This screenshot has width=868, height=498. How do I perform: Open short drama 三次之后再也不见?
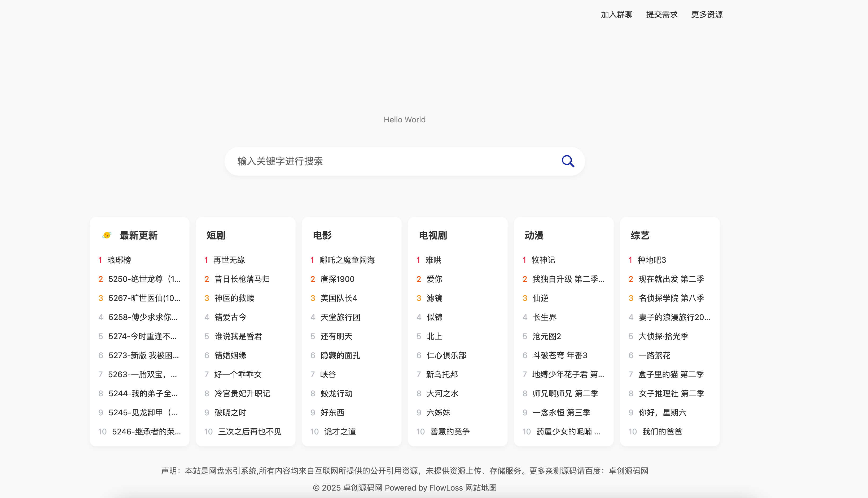pyautogui.click(x=249, y=432)
